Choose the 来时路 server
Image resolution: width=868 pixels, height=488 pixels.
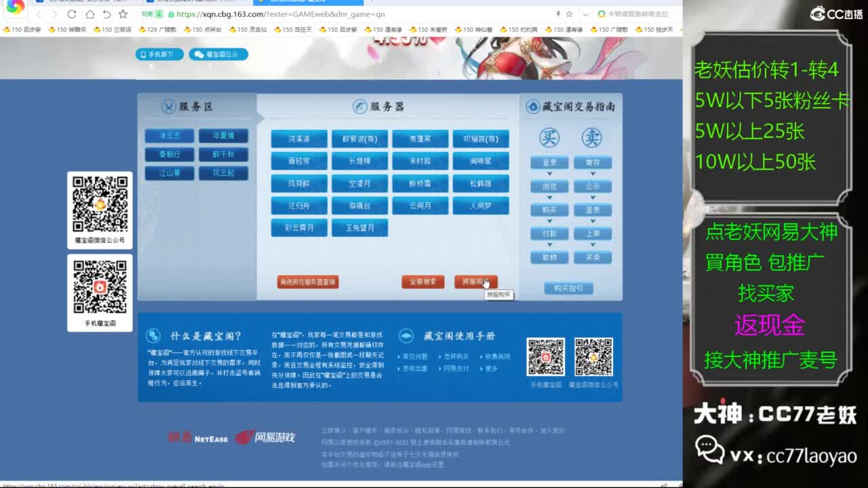[420, 161]
